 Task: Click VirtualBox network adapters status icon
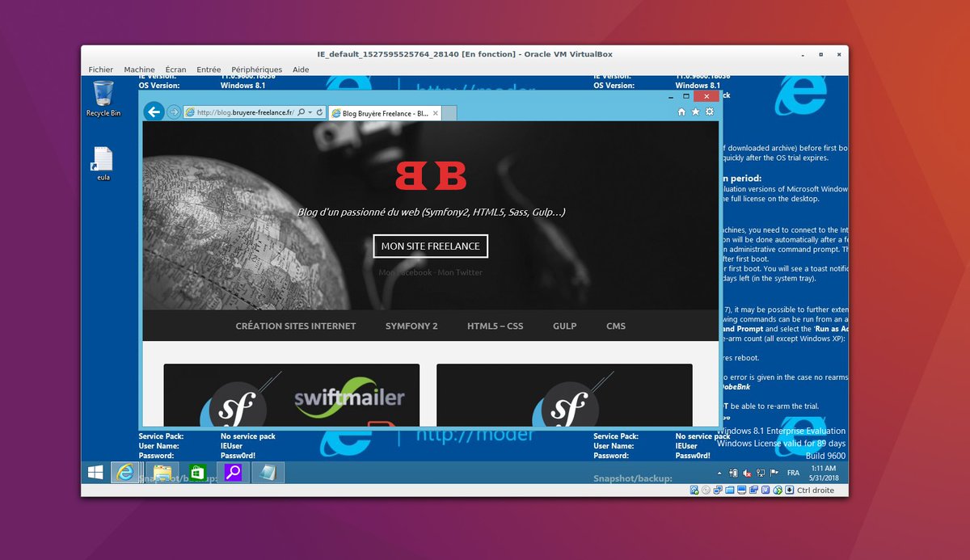(x=718, y=490)
